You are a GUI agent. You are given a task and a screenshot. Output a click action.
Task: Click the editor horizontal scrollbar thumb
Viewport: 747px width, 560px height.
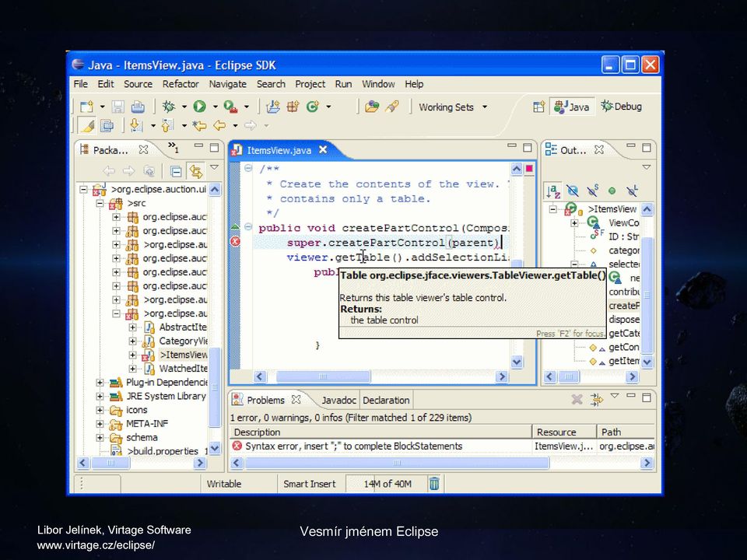pyautogui.click(x=323, y=376)
